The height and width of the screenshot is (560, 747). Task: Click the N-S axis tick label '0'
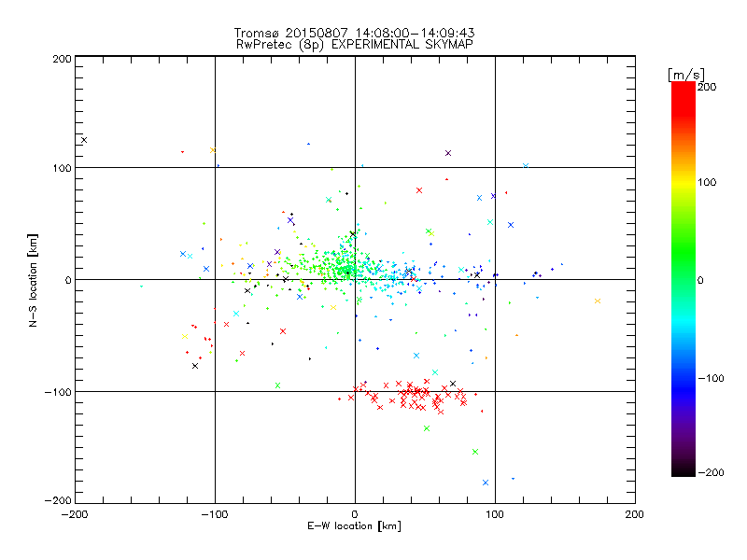pos(68,281)
